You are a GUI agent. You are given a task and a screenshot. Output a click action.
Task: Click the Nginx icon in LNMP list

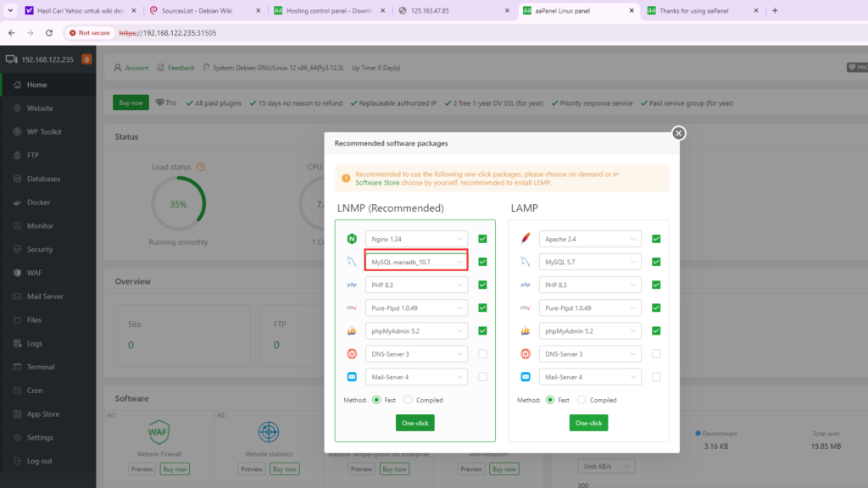click(x=352, y=239)
